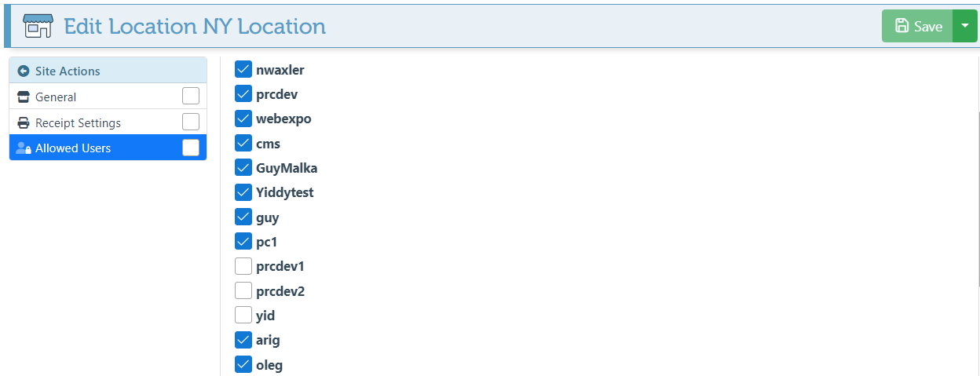Click the Edit Location NY Location heading
Viewport: 980px width, 376px height.
(x=195, y=26)
